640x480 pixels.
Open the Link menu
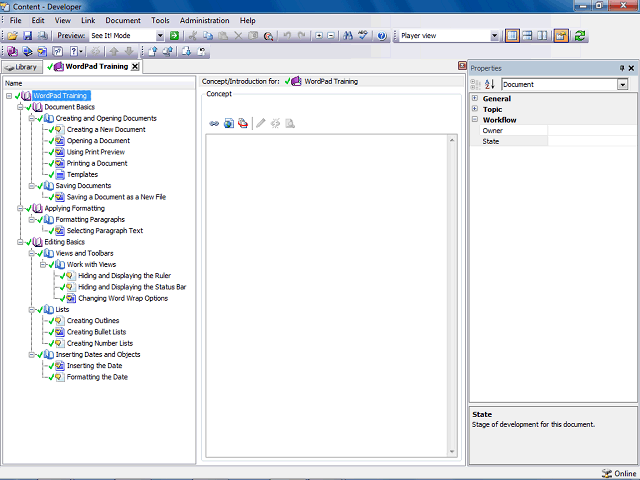(x=88, y=20)
